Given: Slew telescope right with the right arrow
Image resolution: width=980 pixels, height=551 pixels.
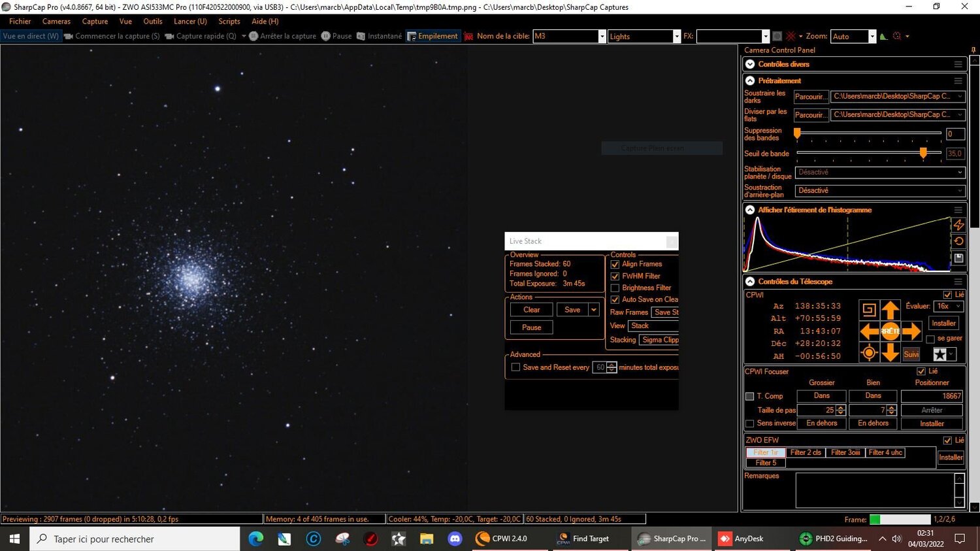Looking at the screenshot, I should [x=911, y=331].
